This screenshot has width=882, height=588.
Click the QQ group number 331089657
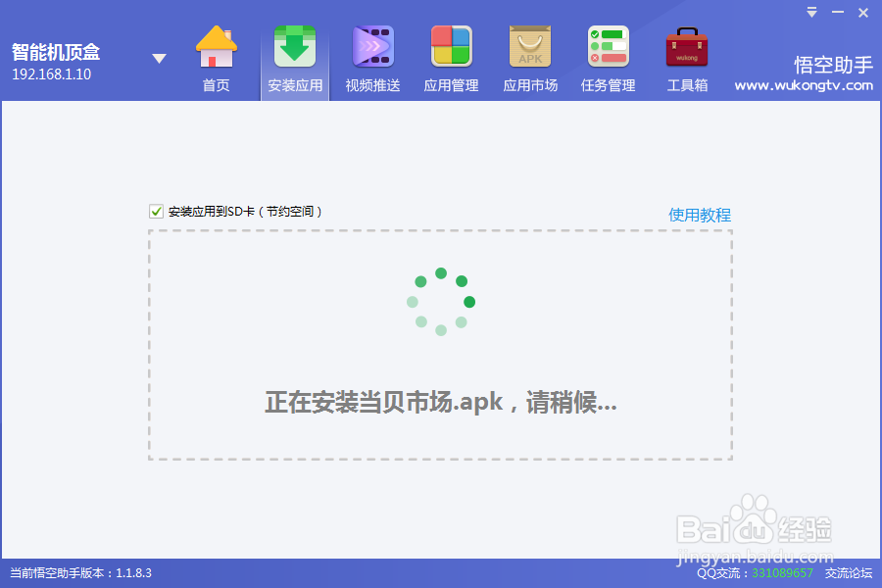pyautogui.click(x=782, y=572)
